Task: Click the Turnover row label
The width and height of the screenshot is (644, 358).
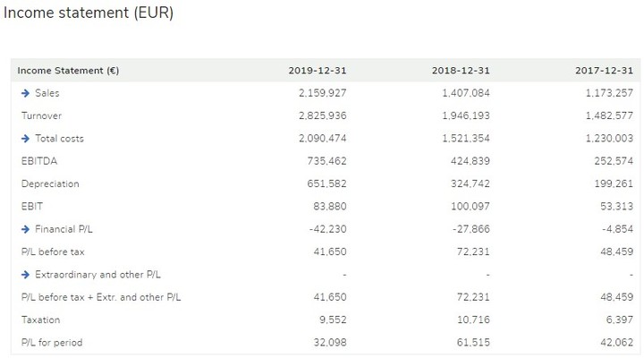Action: [x=41, y=115]
